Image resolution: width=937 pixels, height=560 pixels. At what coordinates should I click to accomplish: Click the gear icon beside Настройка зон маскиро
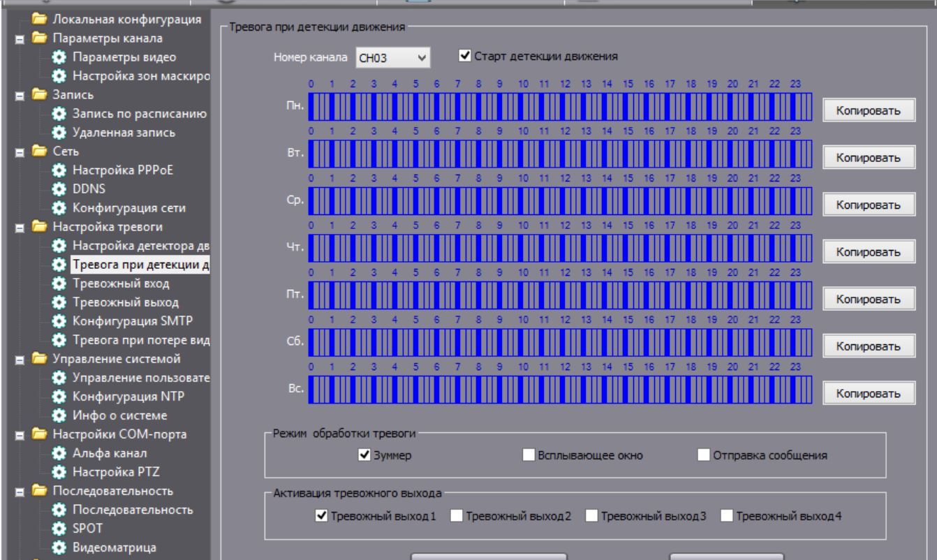(x=61, y=75)
